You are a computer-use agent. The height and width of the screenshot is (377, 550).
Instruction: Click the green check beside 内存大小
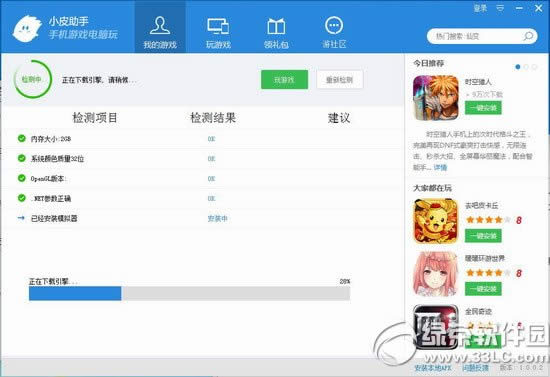22,139
